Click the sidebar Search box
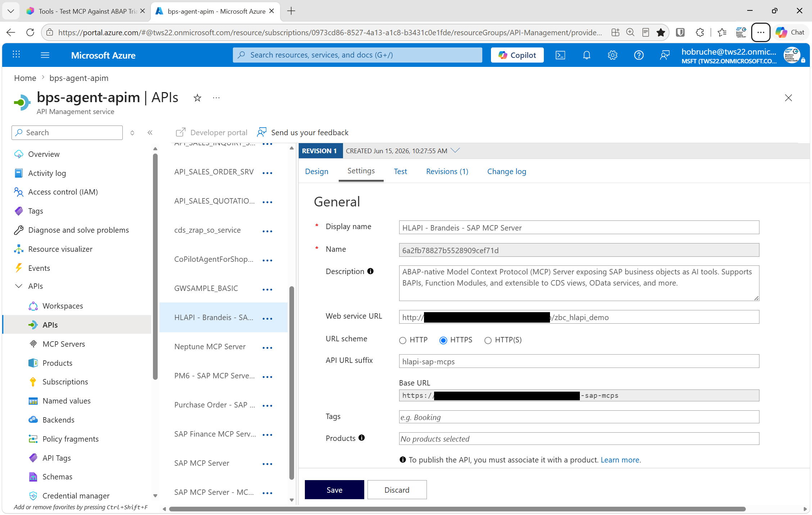The width and height of the screenshot is (812, 515). (x=67, y=133)
